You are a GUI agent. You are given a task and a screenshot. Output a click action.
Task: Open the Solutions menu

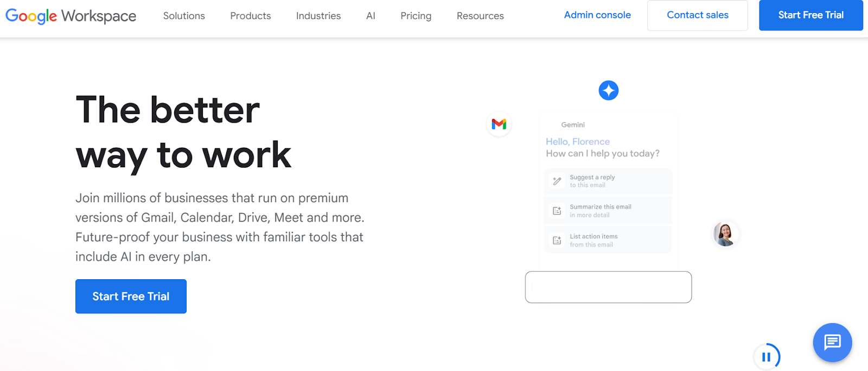tap(184, 16)
